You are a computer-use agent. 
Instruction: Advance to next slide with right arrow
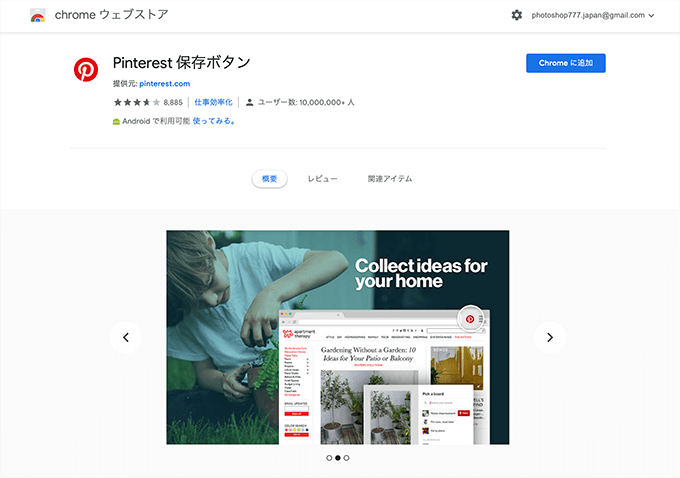pyautogui.click(x=550, y=337)
